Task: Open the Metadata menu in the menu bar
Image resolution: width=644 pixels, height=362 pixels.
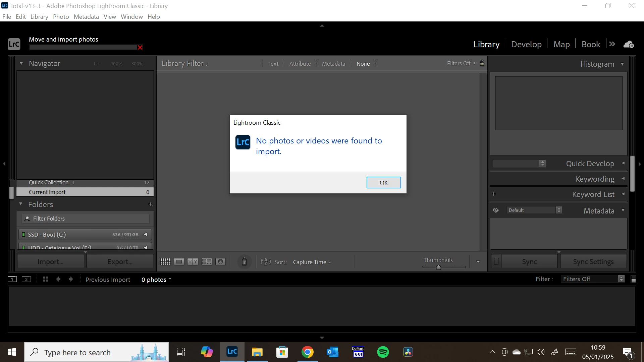Action: [86, 17]
